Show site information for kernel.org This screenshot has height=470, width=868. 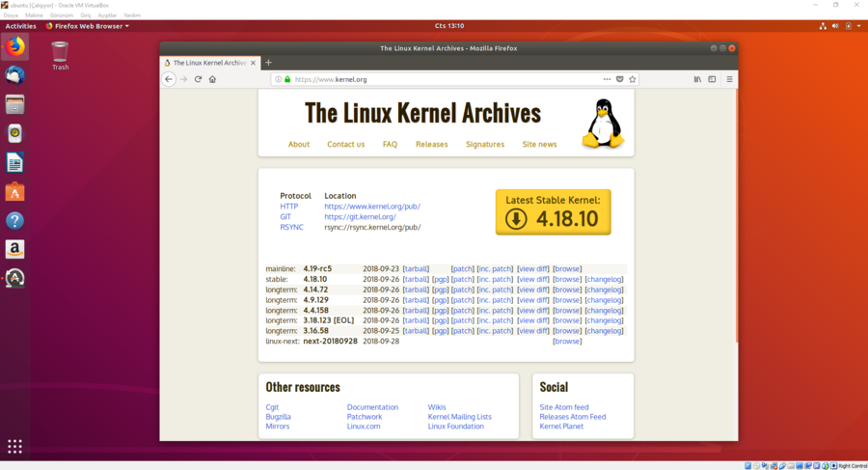[279, 79]
